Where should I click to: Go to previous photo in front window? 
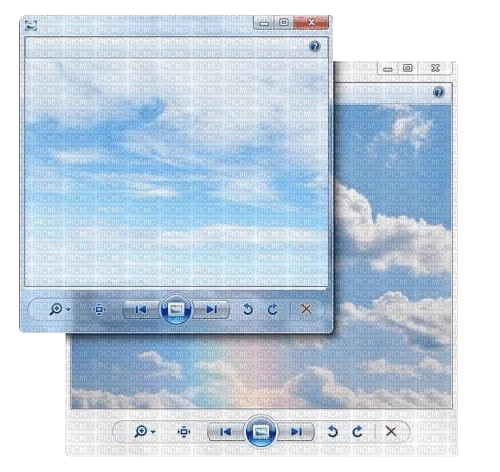click(141, 310)
